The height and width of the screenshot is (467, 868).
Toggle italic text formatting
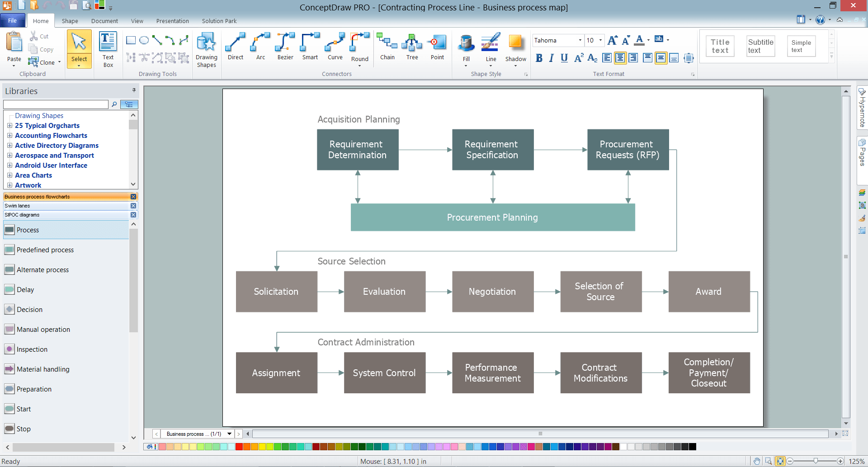pyautogui.click(x=551, y=58)
